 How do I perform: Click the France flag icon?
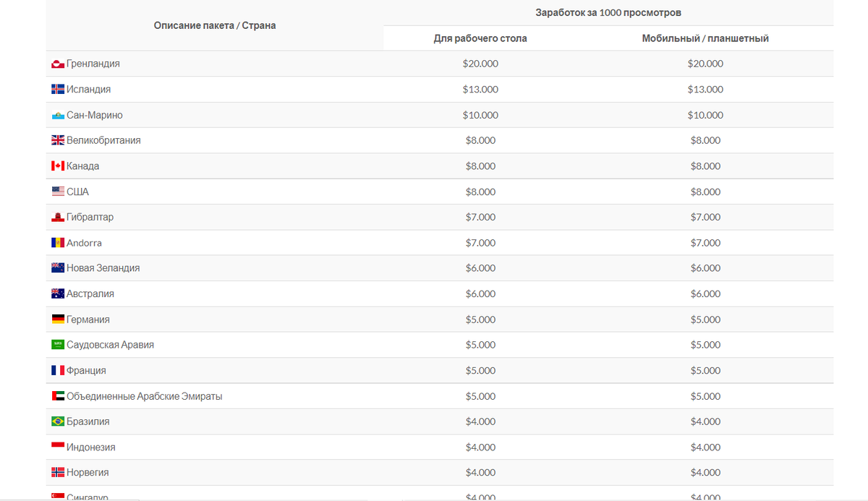[x=58, y=370]
